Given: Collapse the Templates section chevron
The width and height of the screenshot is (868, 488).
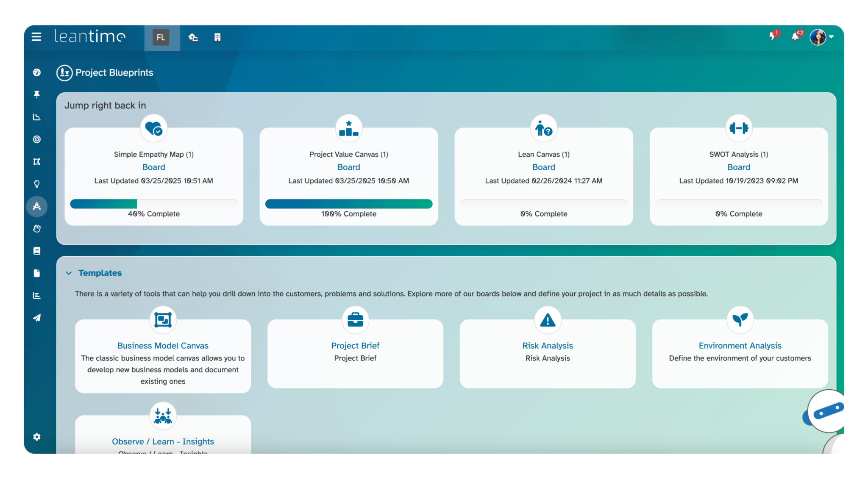Looking at the screenshot, I should point(69,273).
